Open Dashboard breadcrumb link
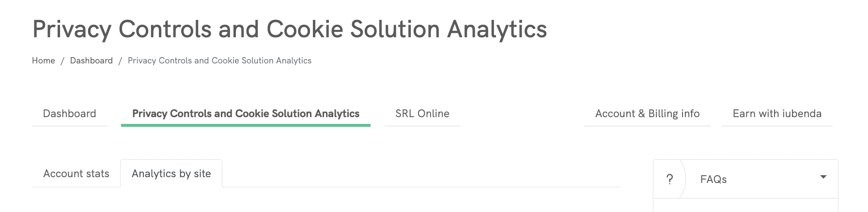 tap(91, 61)
